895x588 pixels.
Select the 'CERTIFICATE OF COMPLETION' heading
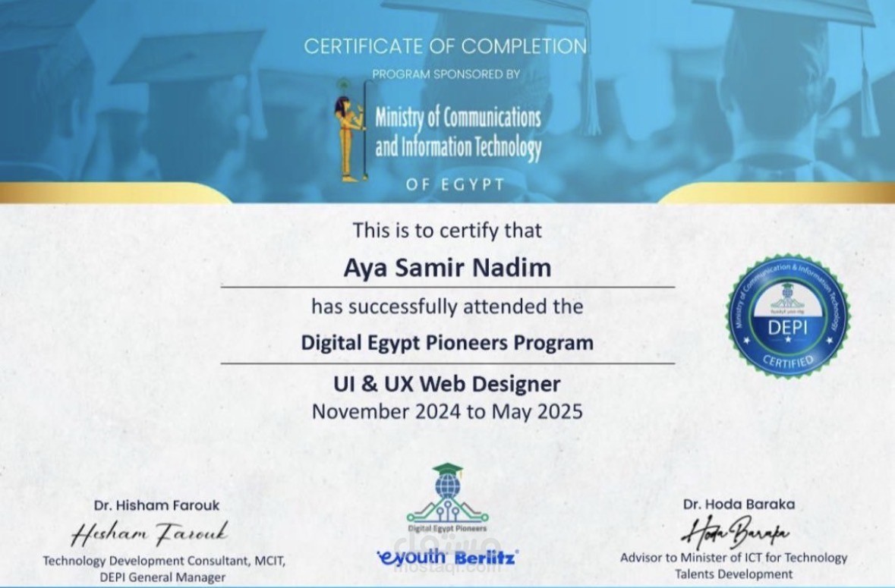point(445,46)
